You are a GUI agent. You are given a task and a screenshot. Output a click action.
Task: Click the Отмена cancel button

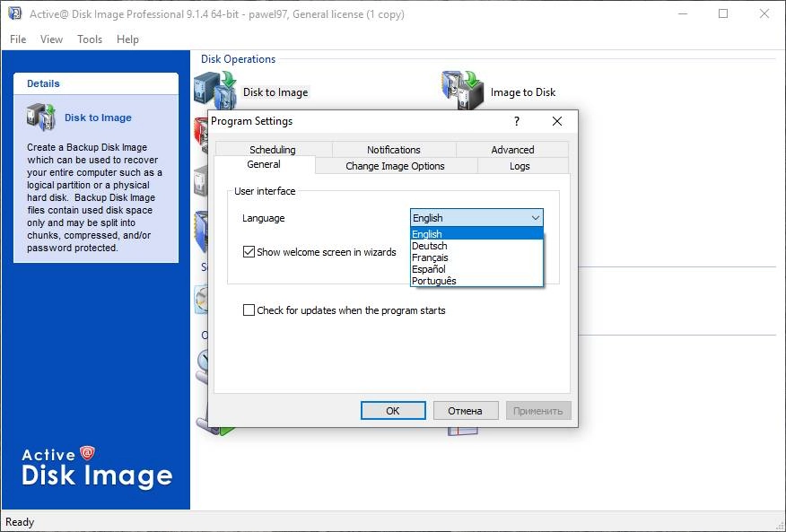tap(465, 411)
